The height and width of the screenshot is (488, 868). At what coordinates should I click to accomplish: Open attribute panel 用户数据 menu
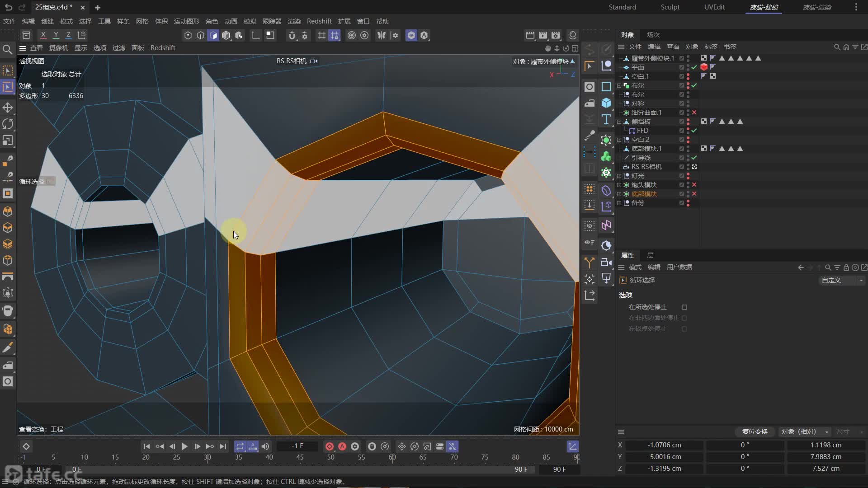pos(679,267)
